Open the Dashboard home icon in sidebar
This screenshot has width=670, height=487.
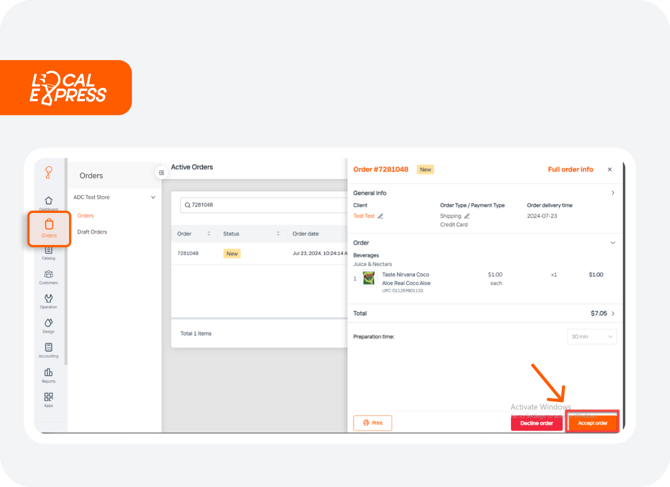pyautogui.click(x=49, y=201)
